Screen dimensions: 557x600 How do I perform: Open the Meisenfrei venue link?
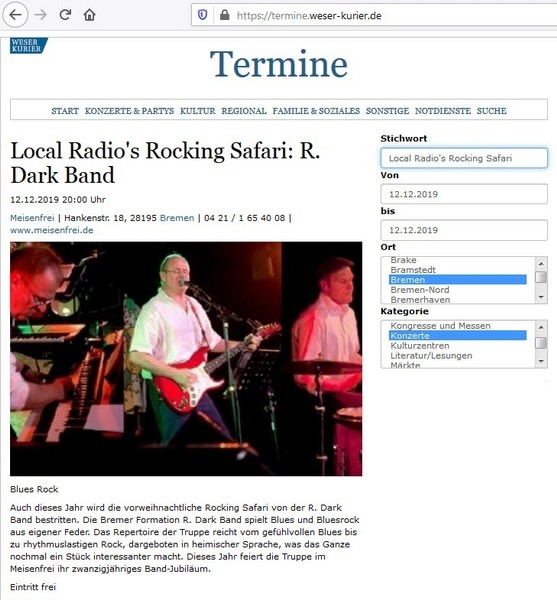32,218
